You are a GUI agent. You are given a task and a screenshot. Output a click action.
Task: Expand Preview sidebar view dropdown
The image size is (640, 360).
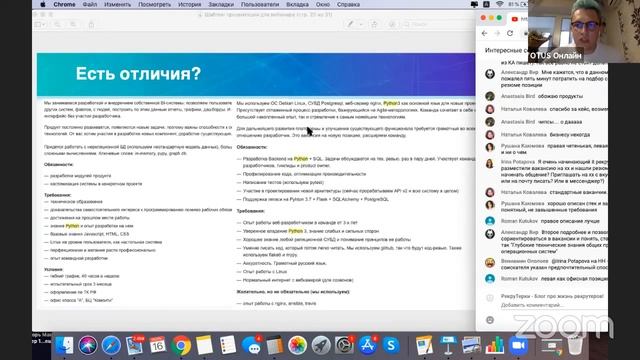(x=40, y=24)
